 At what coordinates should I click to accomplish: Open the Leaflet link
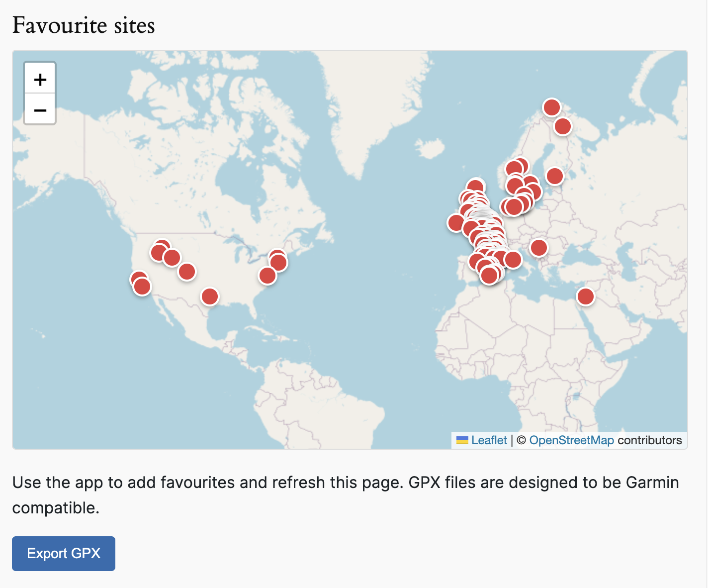coord(489,440)
